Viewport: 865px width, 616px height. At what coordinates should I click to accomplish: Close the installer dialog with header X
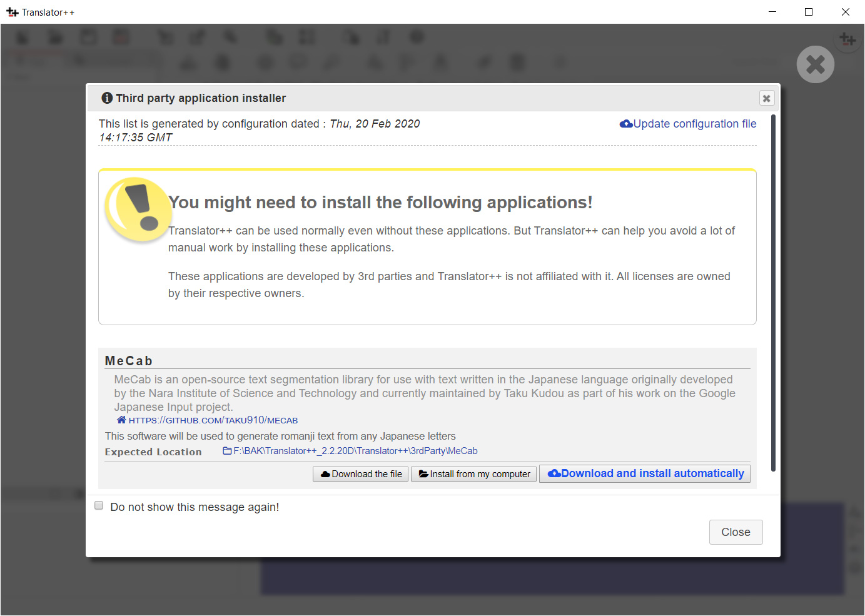(x=766, y=98)
